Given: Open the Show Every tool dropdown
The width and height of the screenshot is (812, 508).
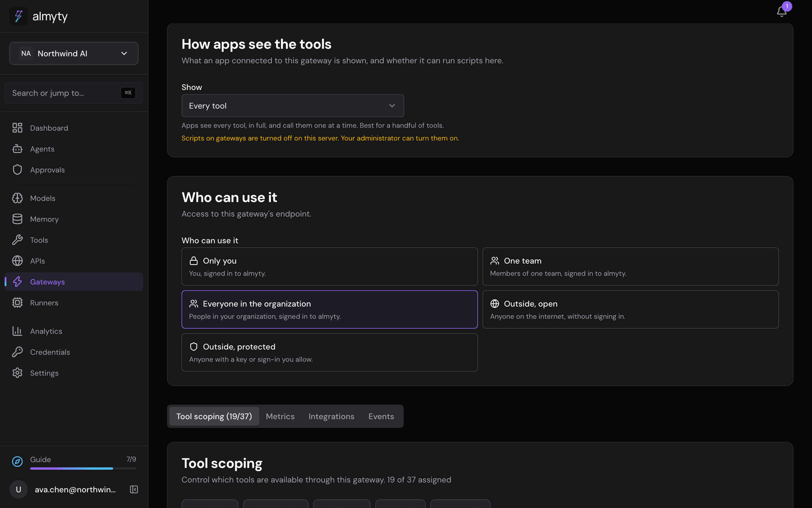Looking at the screenshot, I should point(293,105).
